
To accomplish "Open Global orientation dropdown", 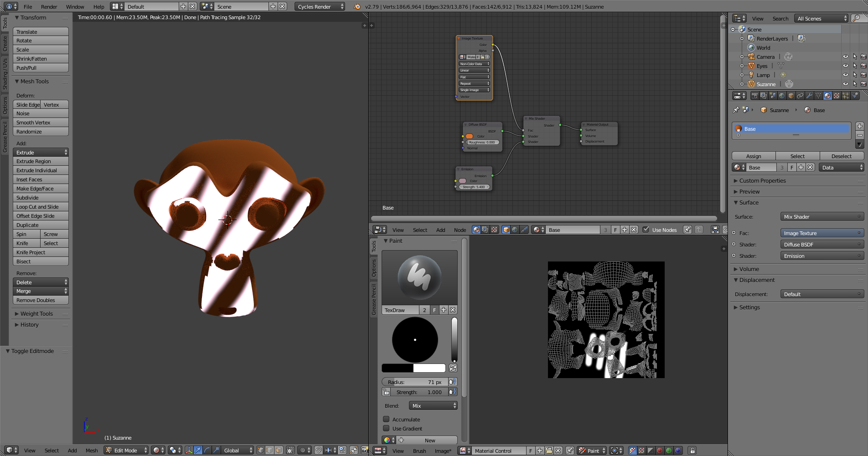I will [x=238, y=450].
